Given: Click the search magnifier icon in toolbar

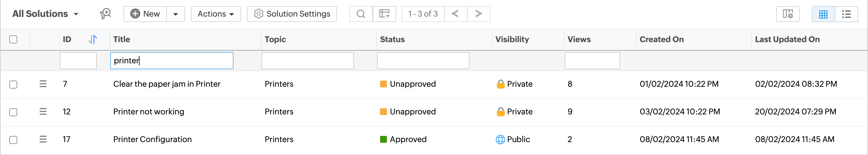Looking at the screenshot, I should point(361,14).
